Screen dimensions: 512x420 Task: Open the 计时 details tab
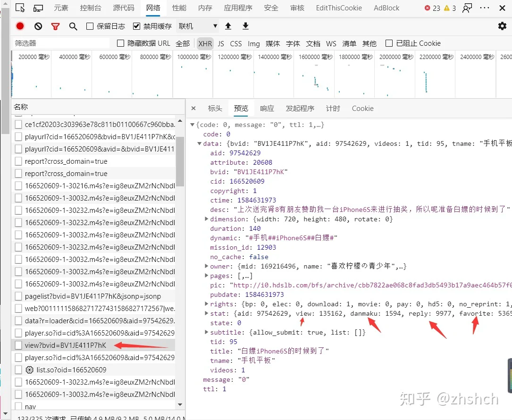333,109
